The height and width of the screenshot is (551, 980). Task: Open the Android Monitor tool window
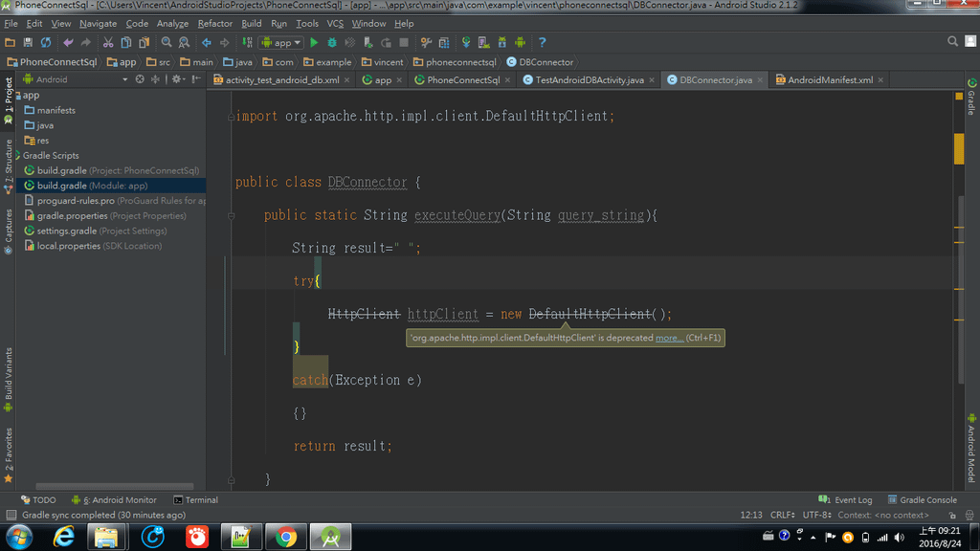click(x=114, y=499)
